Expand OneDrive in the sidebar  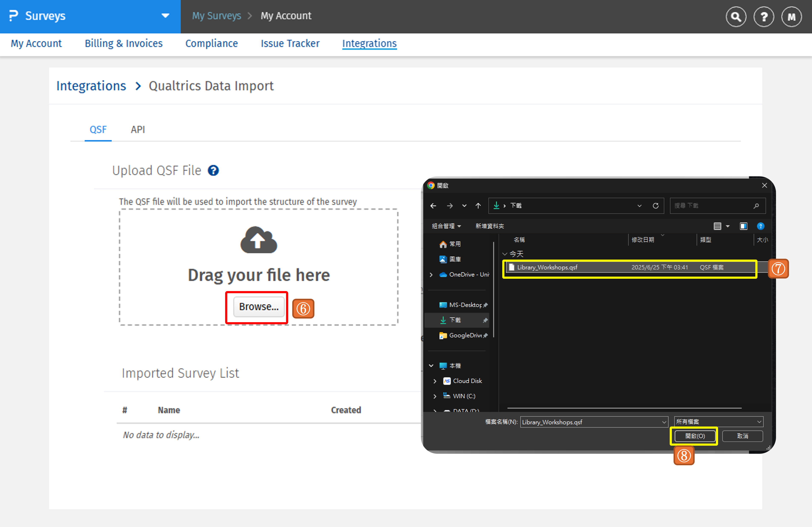click(431, 275)
